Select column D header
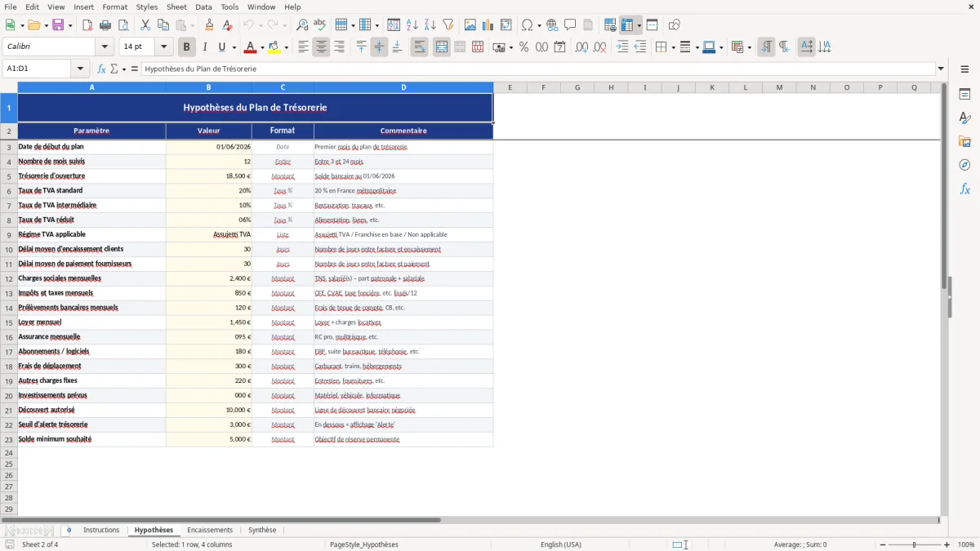 click(403, 87)
